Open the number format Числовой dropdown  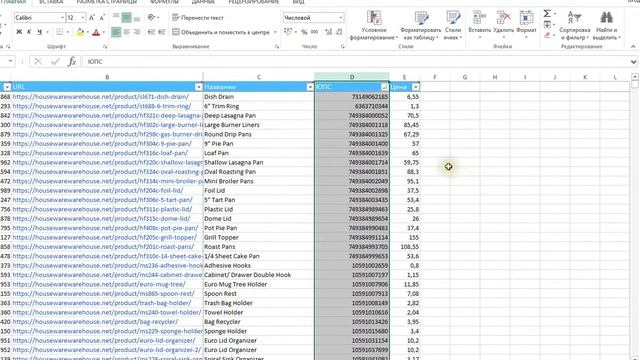[x=340, y=18]
